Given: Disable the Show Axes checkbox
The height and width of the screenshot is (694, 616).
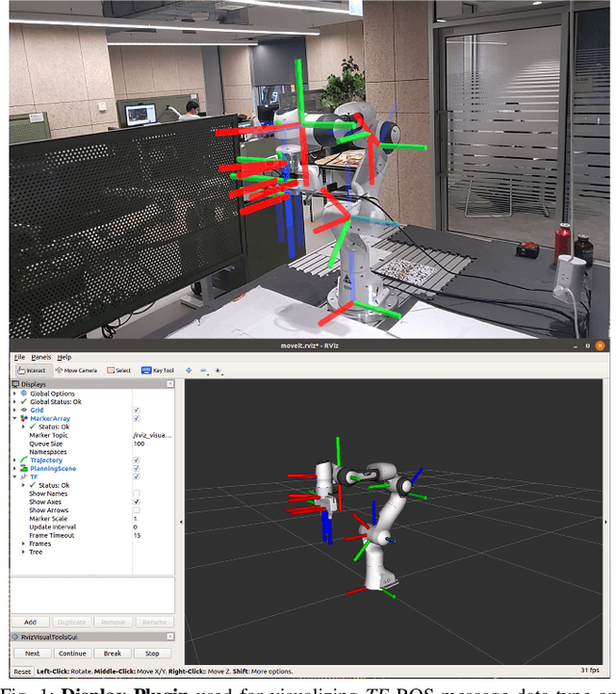Looking at the screenshot, I should pos(136,502).
